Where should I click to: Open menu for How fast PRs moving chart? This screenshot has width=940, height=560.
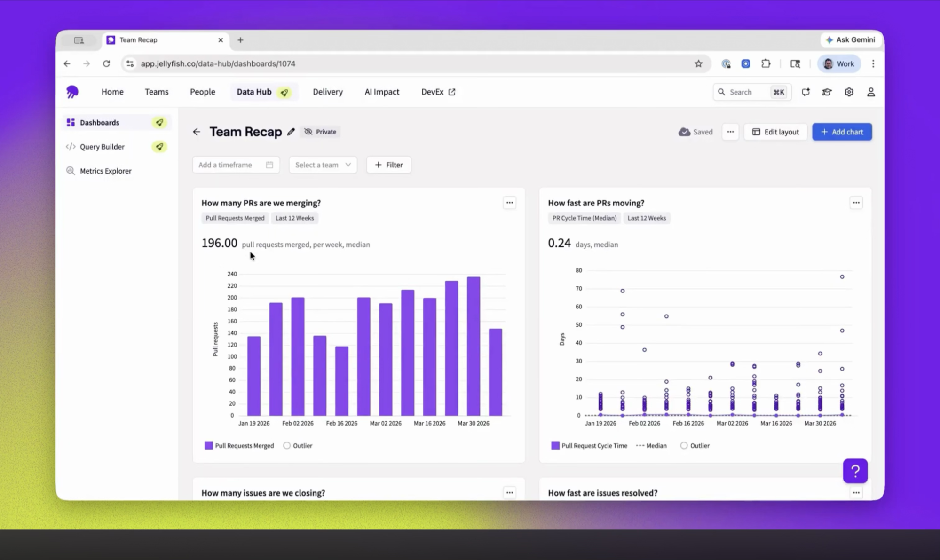coord(856,203)
